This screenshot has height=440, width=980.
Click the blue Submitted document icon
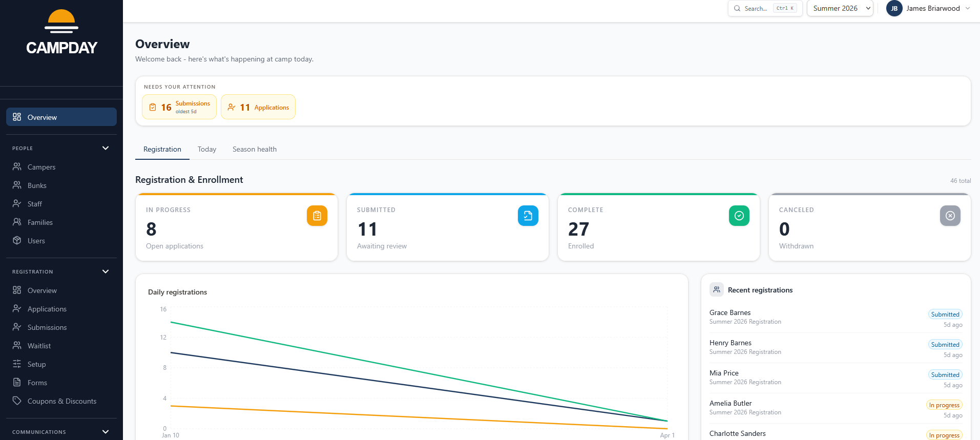click(x=528, y=216)
